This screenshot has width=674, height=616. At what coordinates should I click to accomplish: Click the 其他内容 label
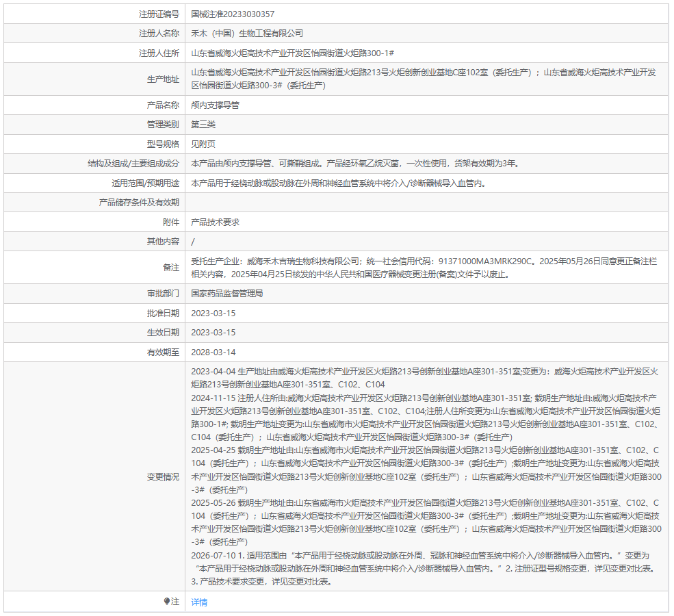point(163,242)
